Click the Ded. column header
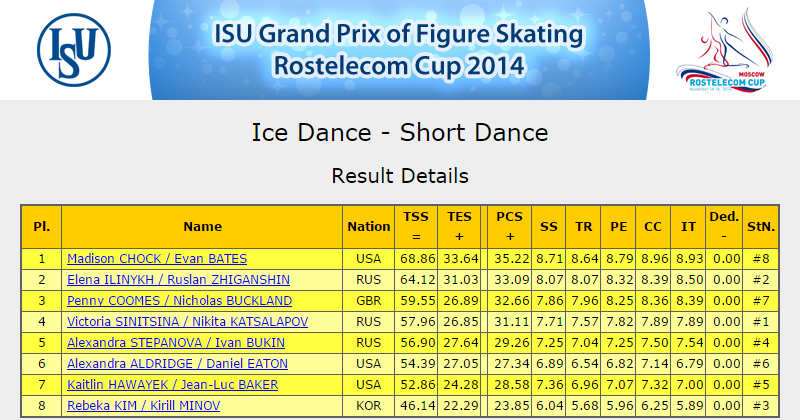 (724, 227)
